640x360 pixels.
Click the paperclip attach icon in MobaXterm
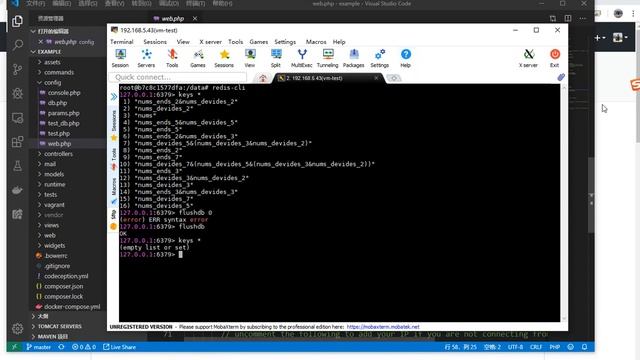(x=561, y=77)
